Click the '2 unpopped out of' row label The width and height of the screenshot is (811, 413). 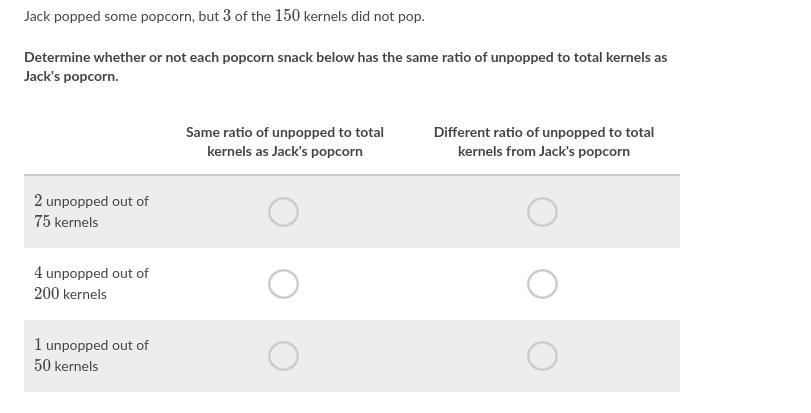click(91, 201)
